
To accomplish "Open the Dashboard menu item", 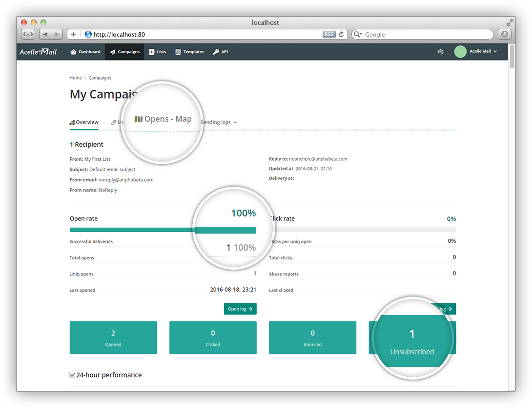I will (x=85, y=52).
